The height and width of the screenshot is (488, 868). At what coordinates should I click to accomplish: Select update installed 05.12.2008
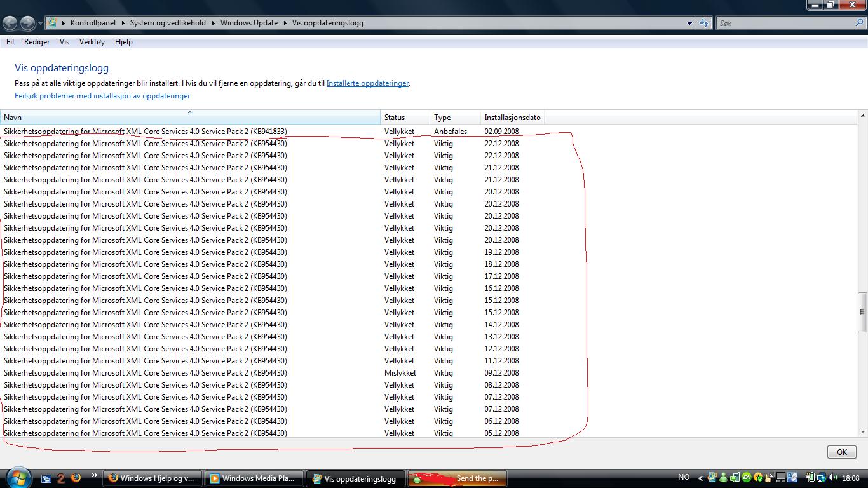pyautogui.click(x=272, y=433)
